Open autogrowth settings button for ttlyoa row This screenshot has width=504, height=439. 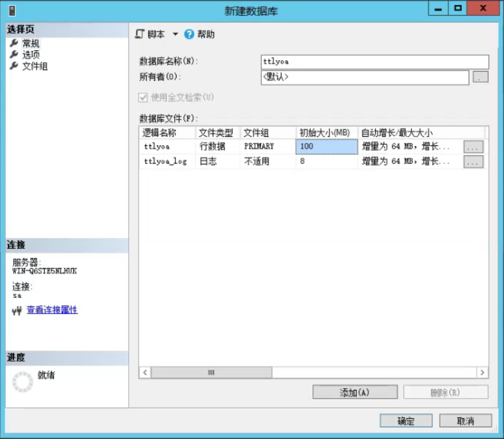tap(473, 147)
